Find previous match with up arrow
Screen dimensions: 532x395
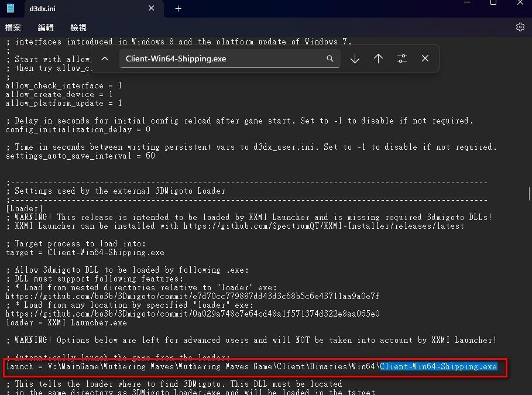pyautogui.click(x=378, y=59)
